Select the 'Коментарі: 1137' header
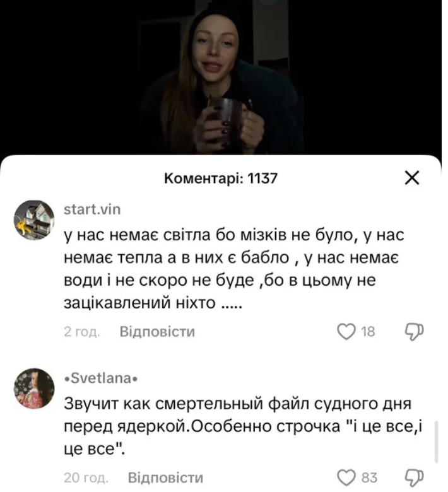This screenshot has height=492, width=448. (221, 179)
